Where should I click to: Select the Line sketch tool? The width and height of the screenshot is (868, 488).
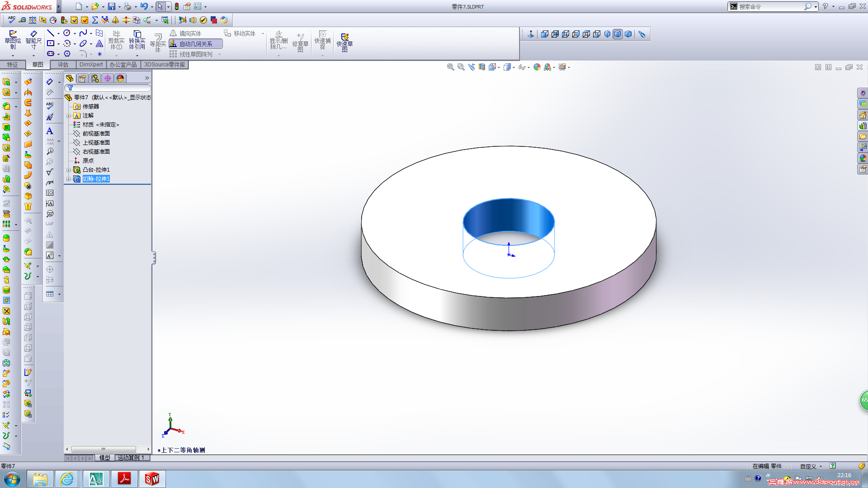click(x=51, y=33)
